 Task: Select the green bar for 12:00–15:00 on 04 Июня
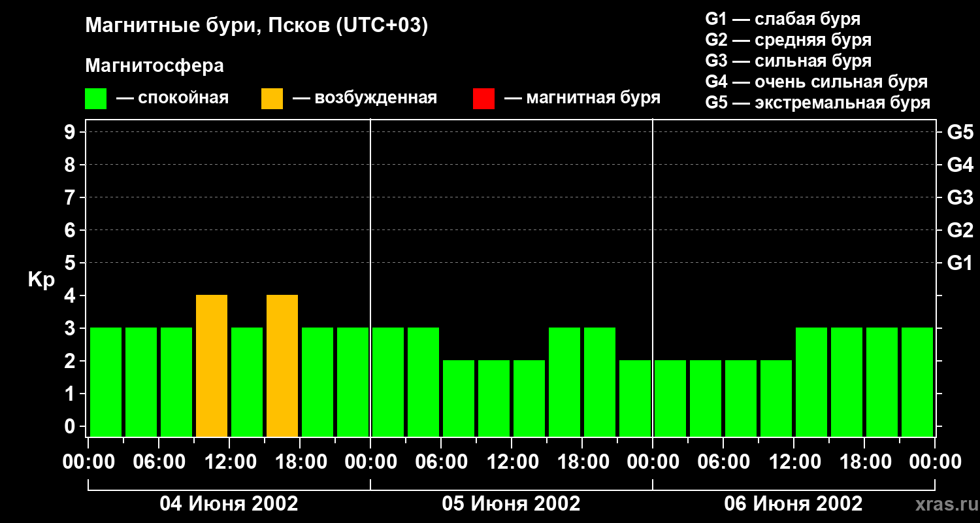247,382
